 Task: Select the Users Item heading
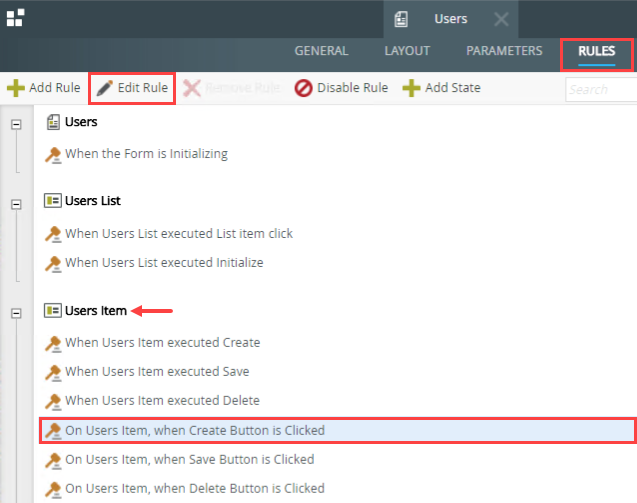(96, 311)
